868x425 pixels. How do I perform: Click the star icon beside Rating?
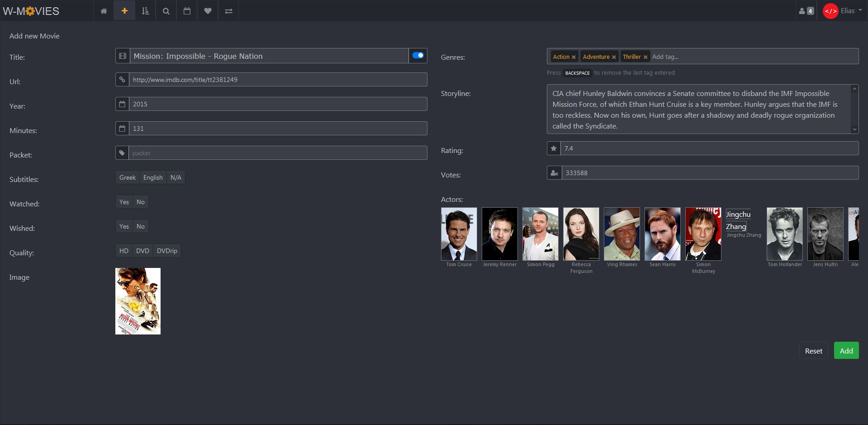point(554,148)
